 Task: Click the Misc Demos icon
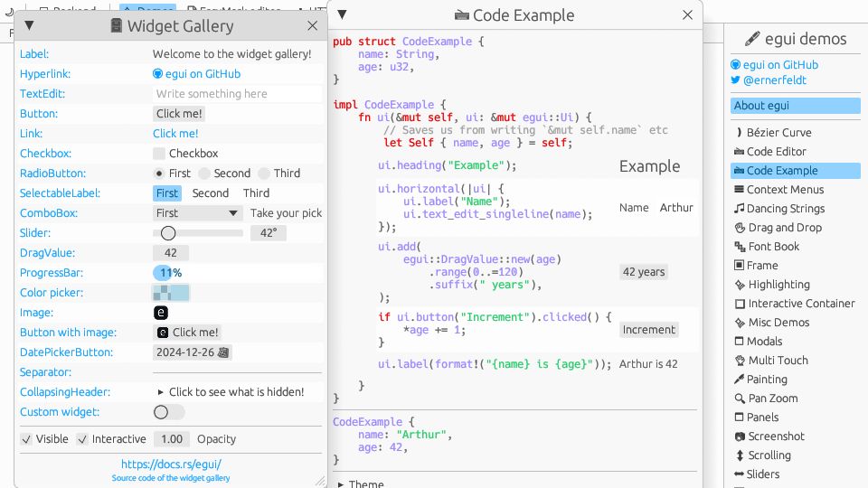[740, 322]
